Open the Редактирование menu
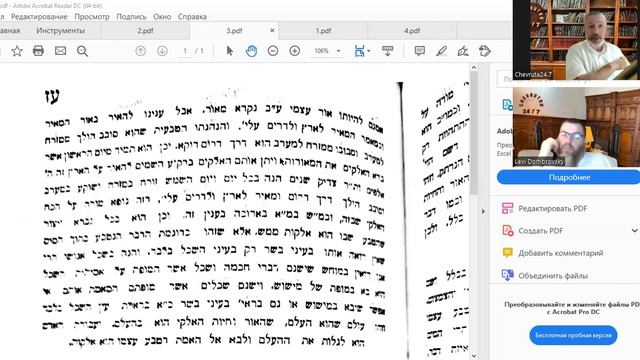 39,17
